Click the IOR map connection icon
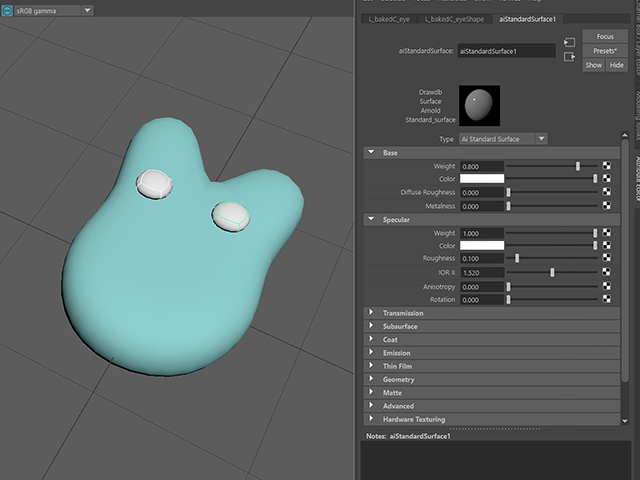Viewport: 640px width, 480px height. (607, 272)
